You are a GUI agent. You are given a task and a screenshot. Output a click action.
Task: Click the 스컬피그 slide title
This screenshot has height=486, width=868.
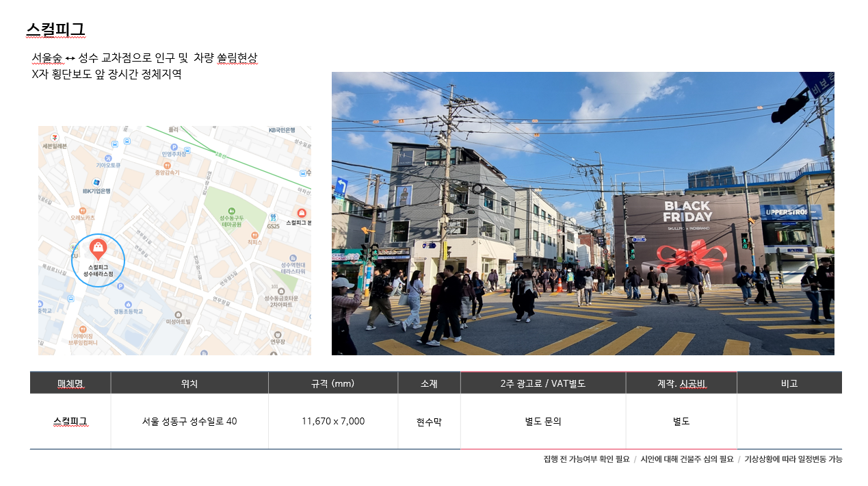point(55,29)
